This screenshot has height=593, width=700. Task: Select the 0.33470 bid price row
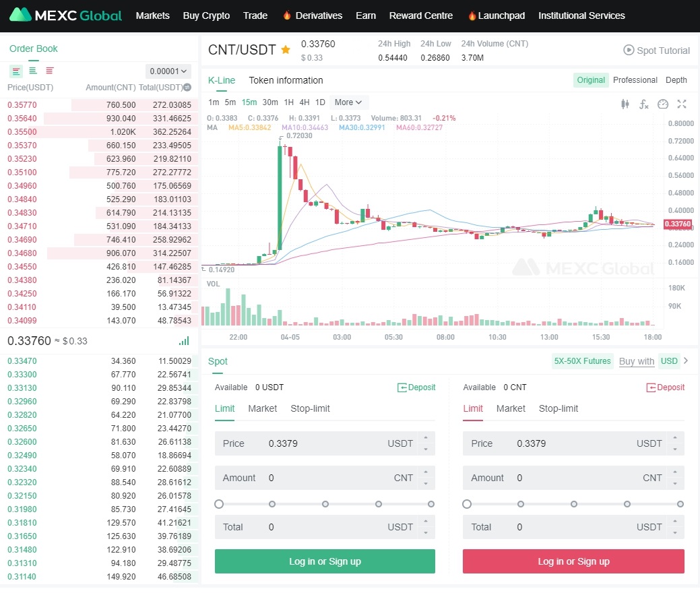point(99,361)
